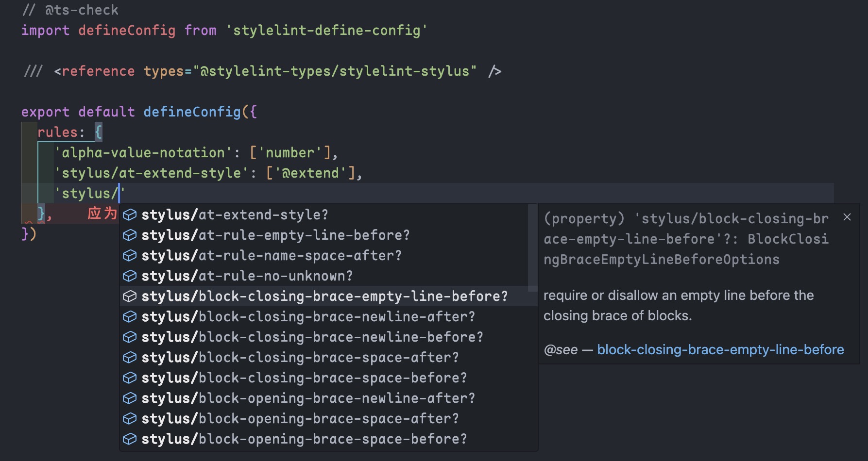Screen dimensions: 868x461
Task: Click the property icon beside stylus/block-closing-brace-empty-line-before
Action: [129, 296]
